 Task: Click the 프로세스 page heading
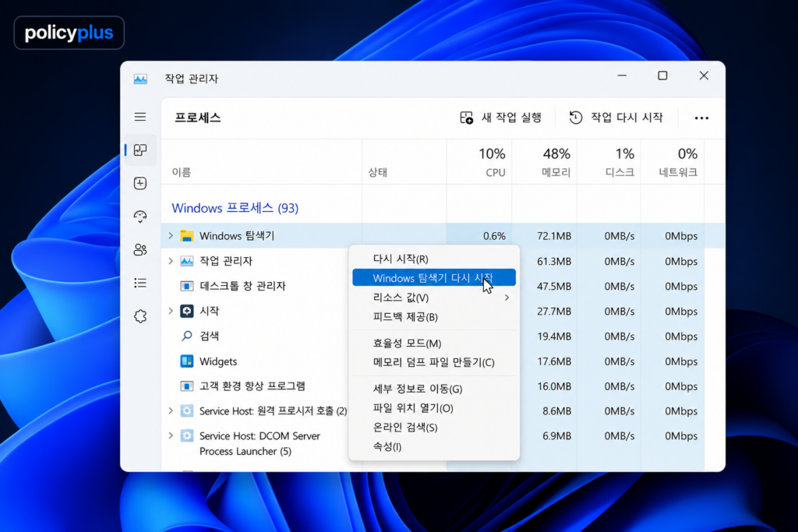coord(198,118)
